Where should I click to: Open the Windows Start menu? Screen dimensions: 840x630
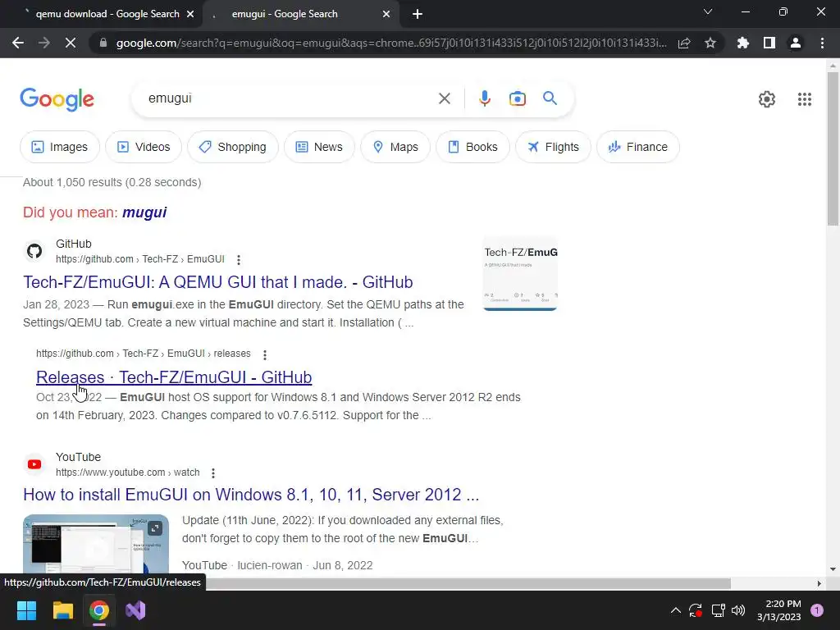(26, 610)
